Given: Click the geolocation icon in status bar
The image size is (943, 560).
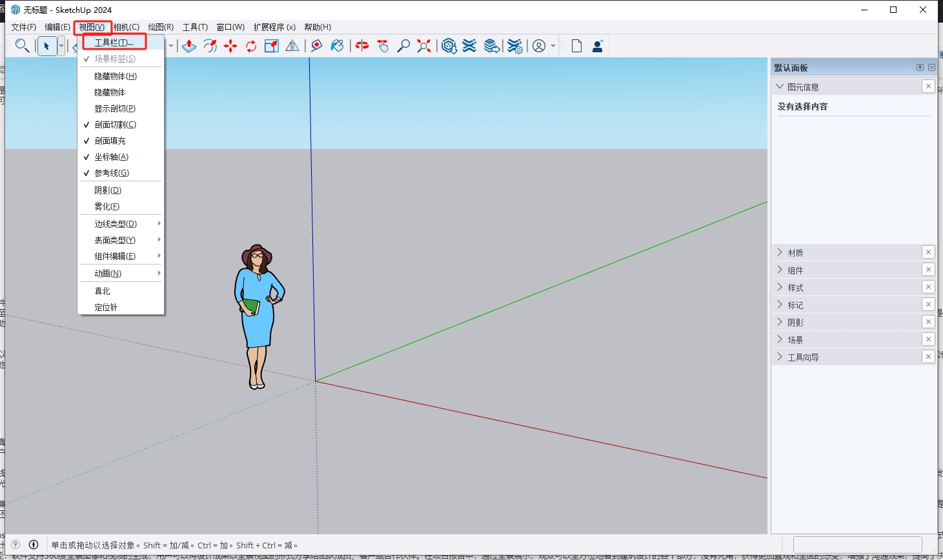Looking at the screenshot, I should (15, 545).
